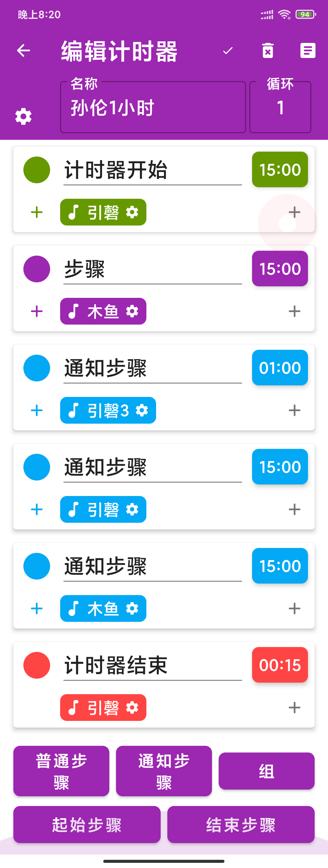Add a 组 group

[266, 771]
